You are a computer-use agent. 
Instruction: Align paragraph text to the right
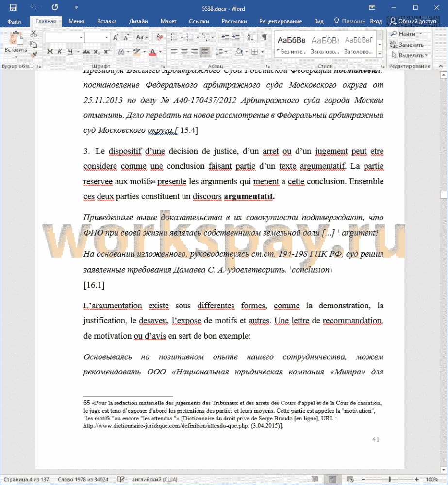pyautogui.click(x=195, y=52)
